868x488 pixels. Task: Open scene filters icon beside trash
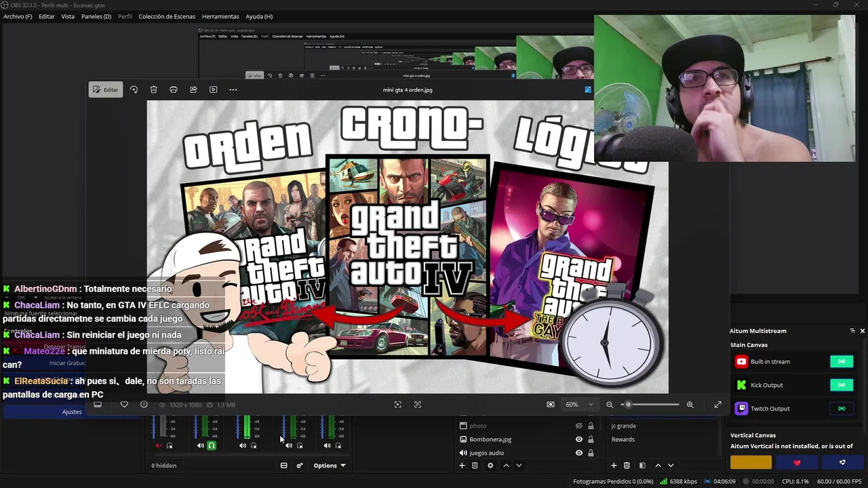642,466
